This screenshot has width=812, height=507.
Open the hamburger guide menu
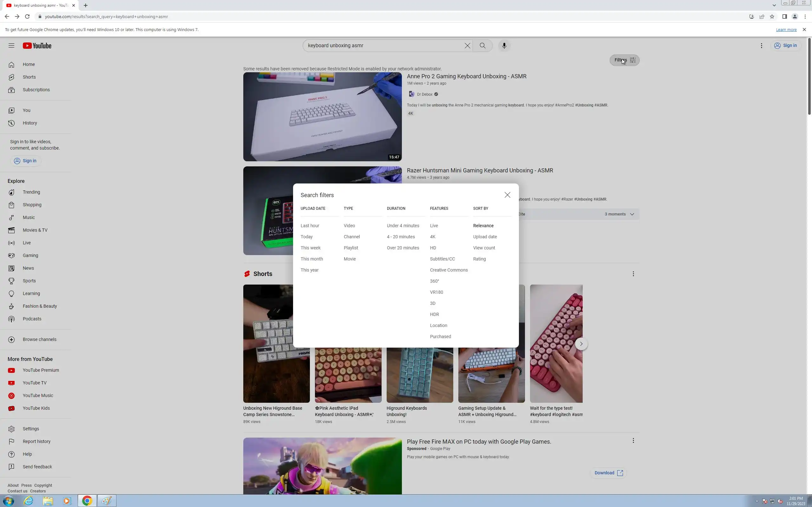[x=11, y=46]
